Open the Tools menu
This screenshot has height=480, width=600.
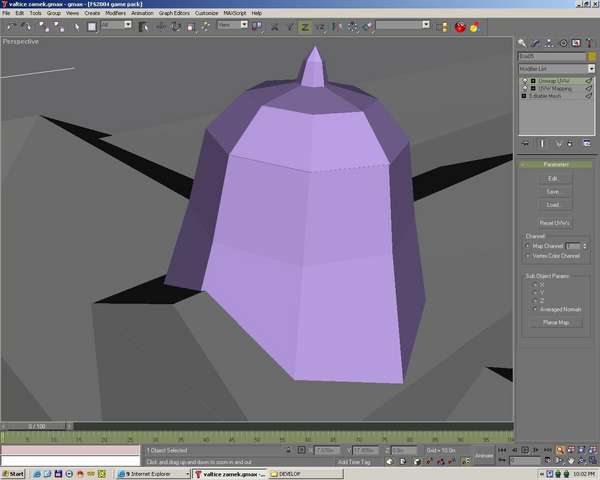(35, 13)
